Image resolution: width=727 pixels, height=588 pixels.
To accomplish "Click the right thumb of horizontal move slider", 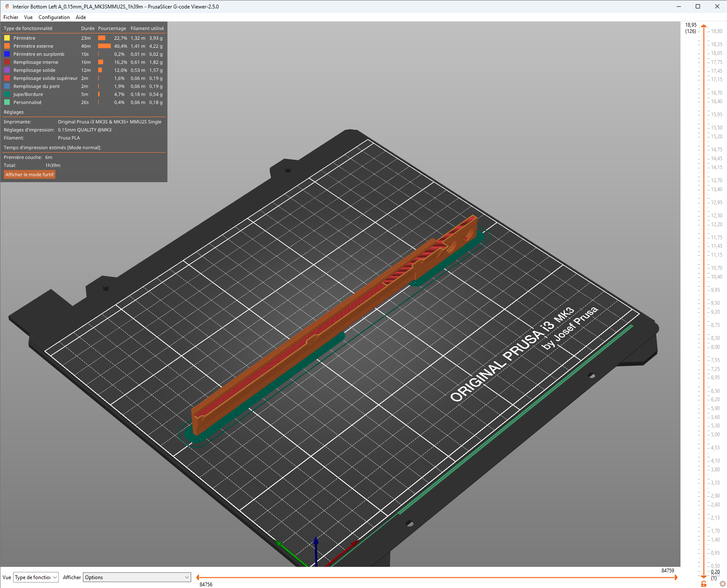I will pyautogui.click(x=676, y=577).
